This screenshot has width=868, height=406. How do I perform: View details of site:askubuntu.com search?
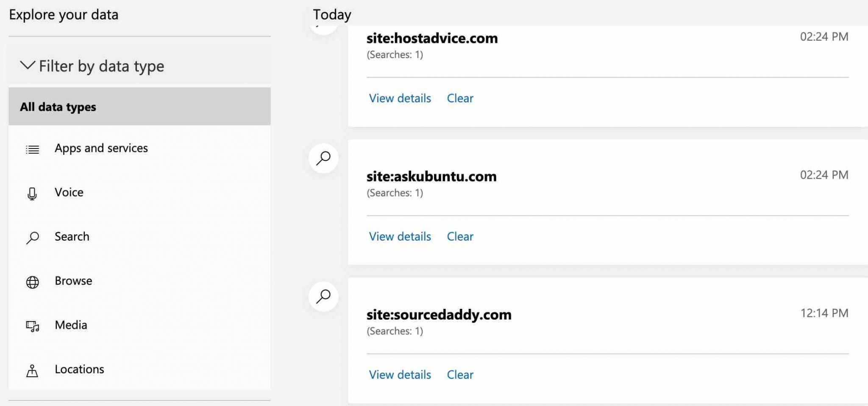[400, 237]
